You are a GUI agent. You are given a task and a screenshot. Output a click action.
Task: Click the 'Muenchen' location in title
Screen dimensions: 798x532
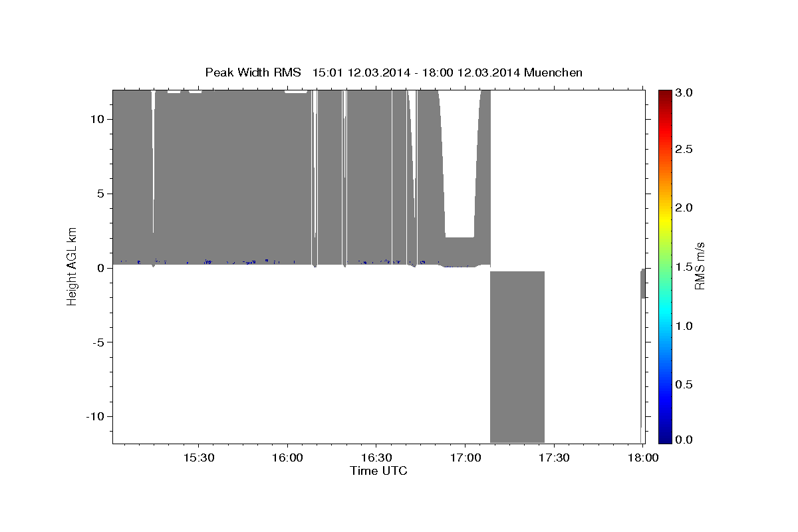pos(553,72)
